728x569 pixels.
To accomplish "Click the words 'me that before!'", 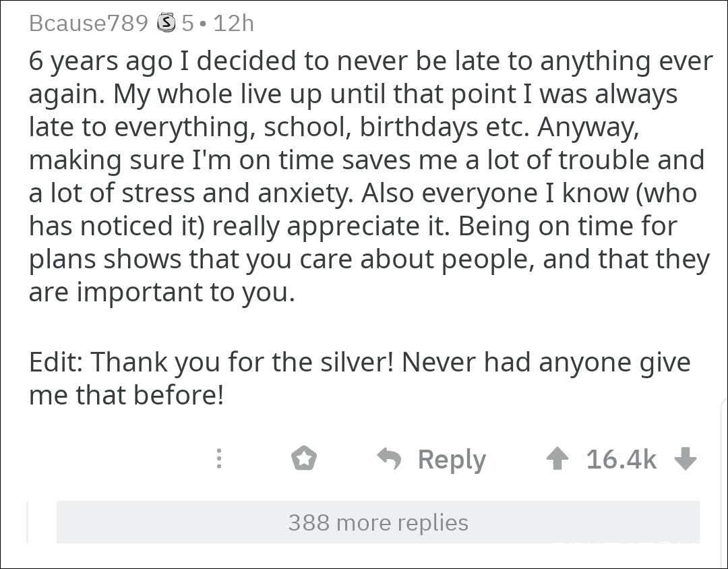I will [125, 395].
